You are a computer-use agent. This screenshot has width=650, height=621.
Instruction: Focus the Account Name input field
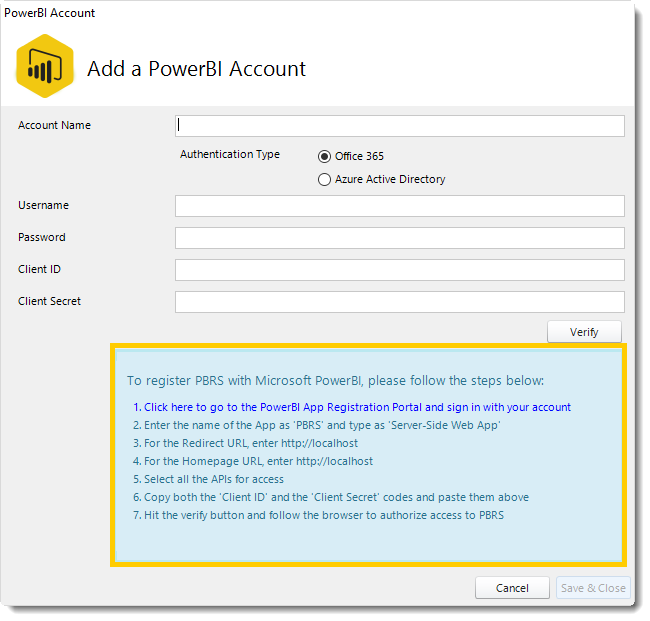(400, 126)
